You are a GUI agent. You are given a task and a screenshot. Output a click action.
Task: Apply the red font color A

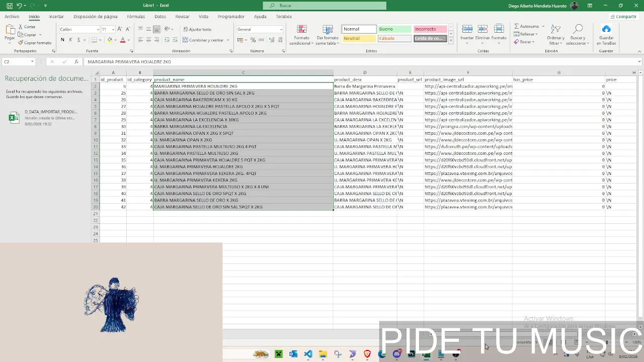[x=122, y=40]
